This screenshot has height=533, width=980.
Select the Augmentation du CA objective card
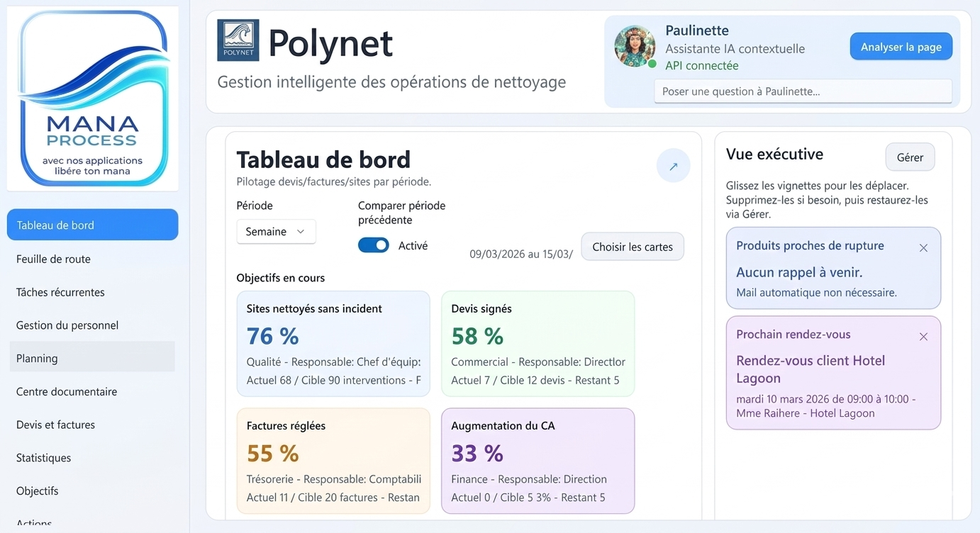point(538,461)
